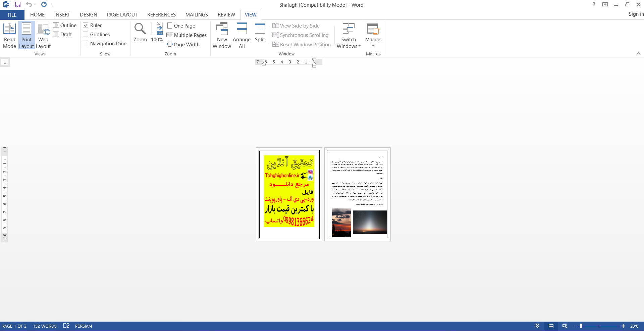Switch to Outline view
This screenshot has width=644, height=331.
[65, 26]
